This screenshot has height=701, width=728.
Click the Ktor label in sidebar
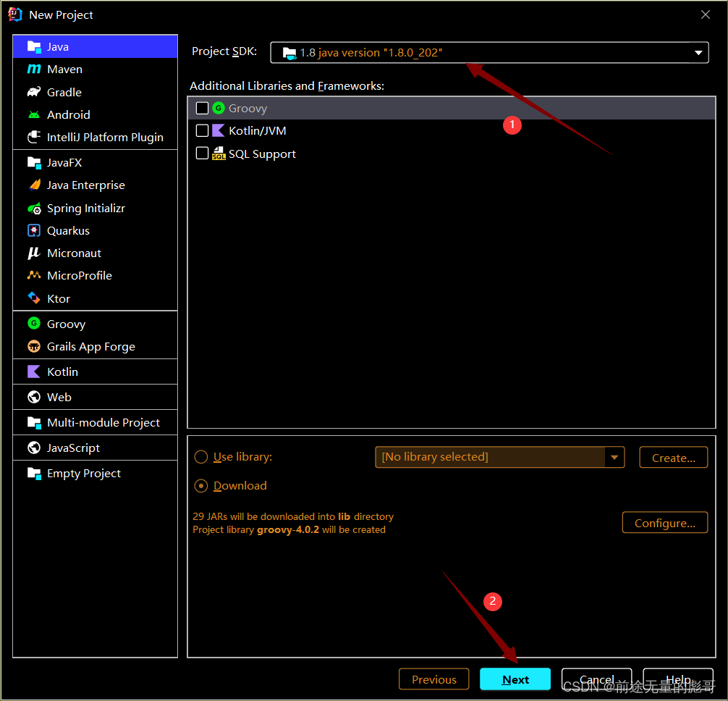tap(59, 298)
